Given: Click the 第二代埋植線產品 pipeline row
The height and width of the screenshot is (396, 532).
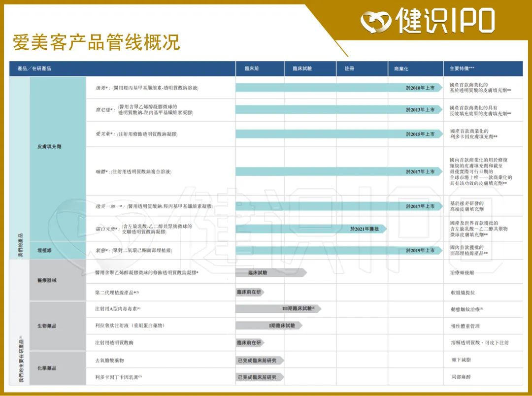Looking at the screenshot, I should [117, 293].
